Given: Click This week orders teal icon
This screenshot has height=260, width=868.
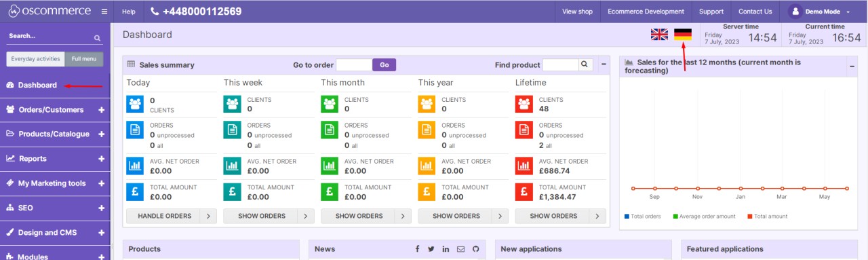Looking at the screenshot, I should click(233, 130).
